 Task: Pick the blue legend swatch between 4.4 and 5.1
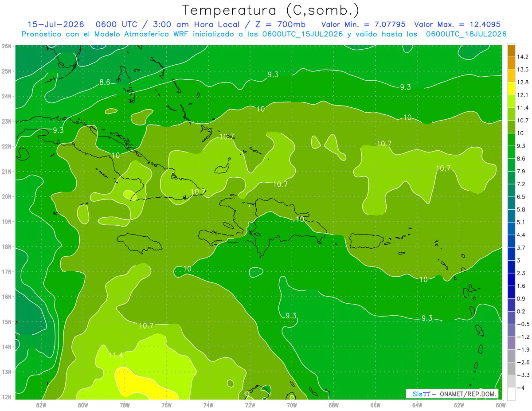point(511,228)
